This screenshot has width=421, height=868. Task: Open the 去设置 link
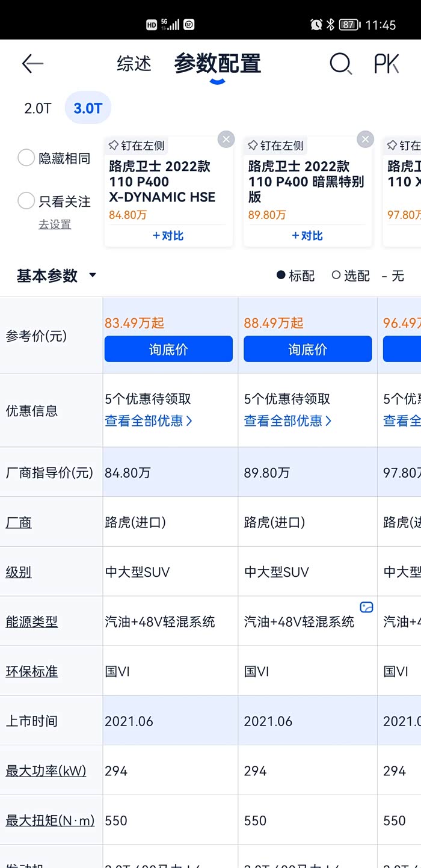click(55, 224)
